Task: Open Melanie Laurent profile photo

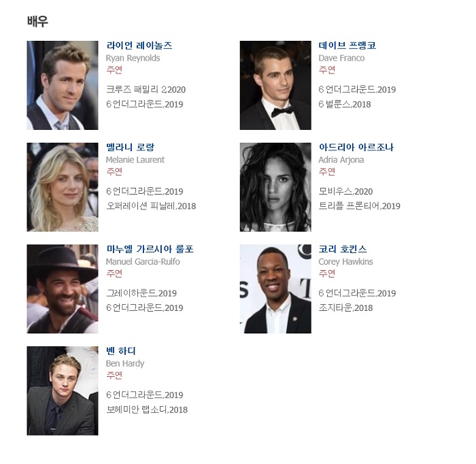Action: click(63, 187)
